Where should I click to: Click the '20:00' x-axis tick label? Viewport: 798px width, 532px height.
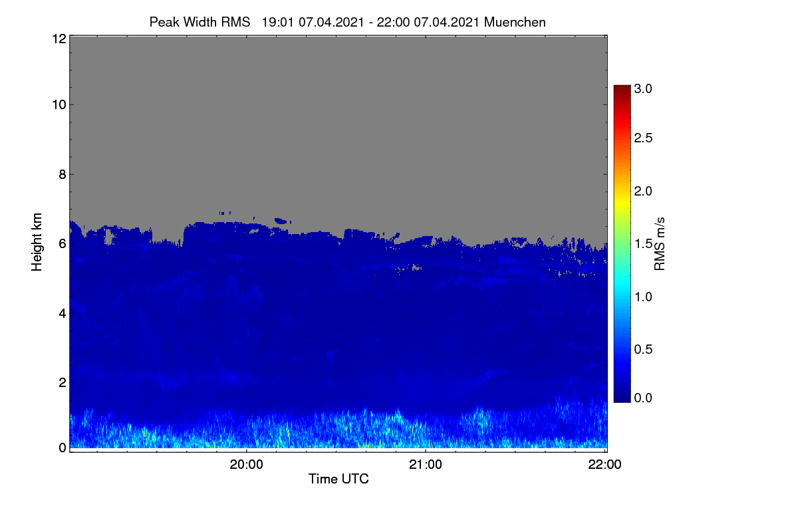coord(246,465)
